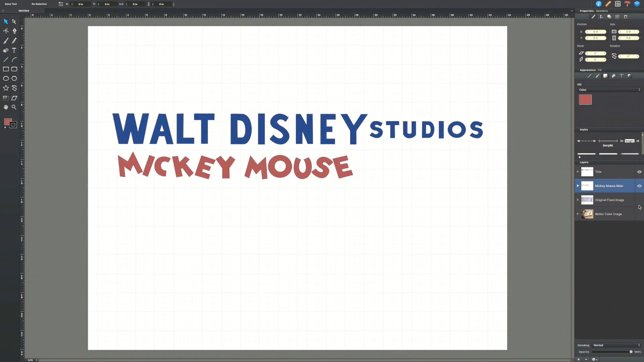Image resolution: width=644 pixels, height=362 pixels.
Task: Select the dashed arrow line style
Action: click(586, 141)
